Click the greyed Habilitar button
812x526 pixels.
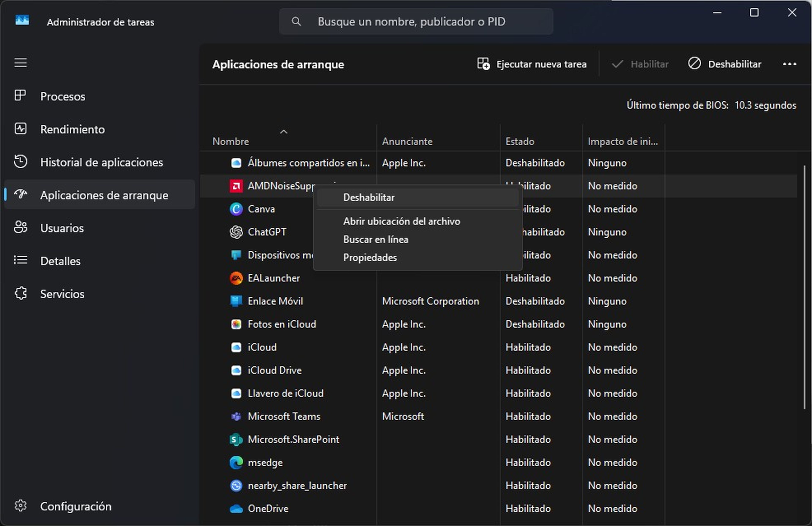(640, 64)
